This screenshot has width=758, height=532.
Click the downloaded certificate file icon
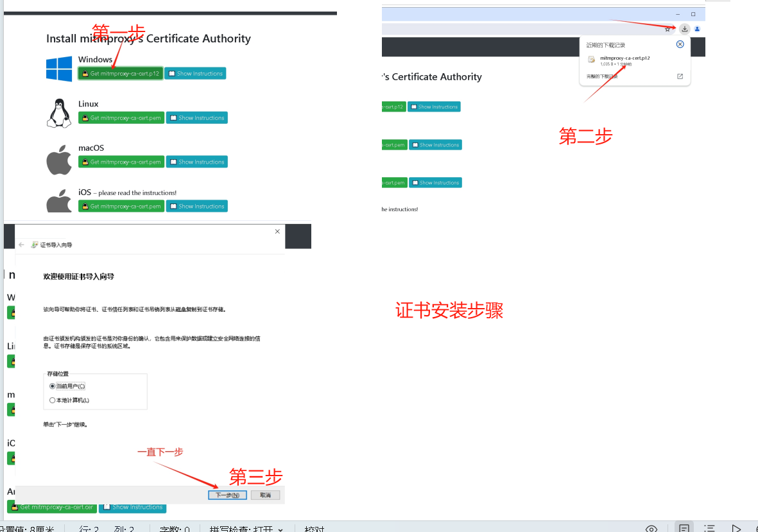591,60
